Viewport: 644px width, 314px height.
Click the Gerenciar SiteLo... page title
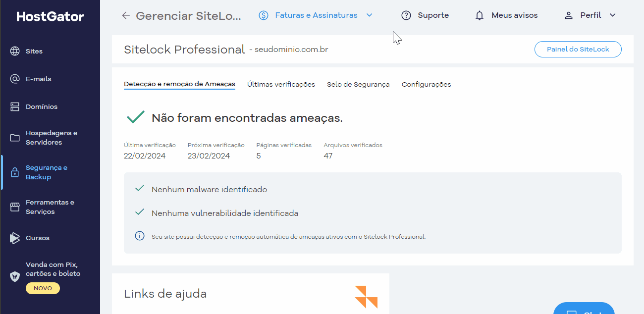click(x=188, y=15)
